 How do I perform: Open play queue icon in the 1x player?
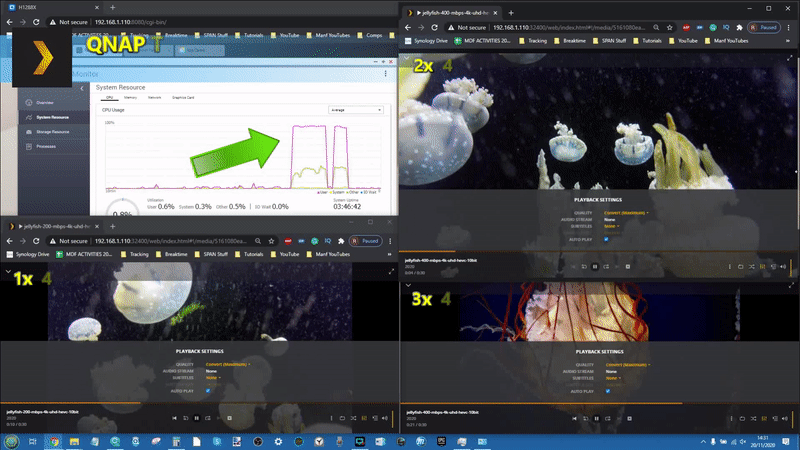click(375, 418)
